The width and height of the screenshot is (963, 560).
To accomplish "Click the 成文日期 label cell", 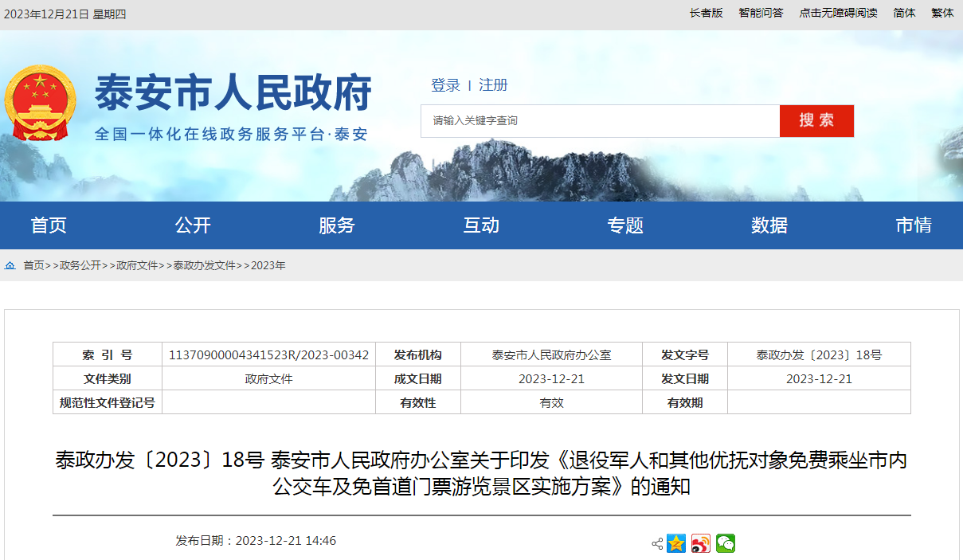I will coord(418,378).
